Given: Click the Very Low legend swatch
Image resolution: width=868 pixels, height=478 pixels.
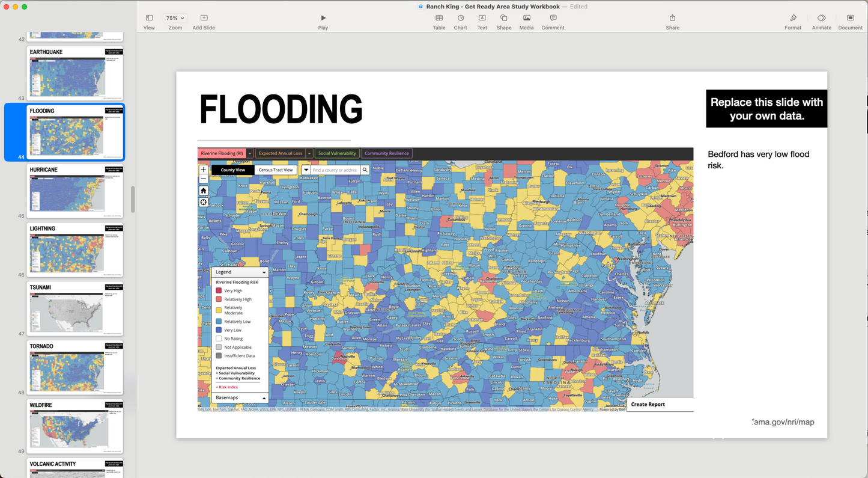Looking at the screenshot, I should tap(219, 330).
